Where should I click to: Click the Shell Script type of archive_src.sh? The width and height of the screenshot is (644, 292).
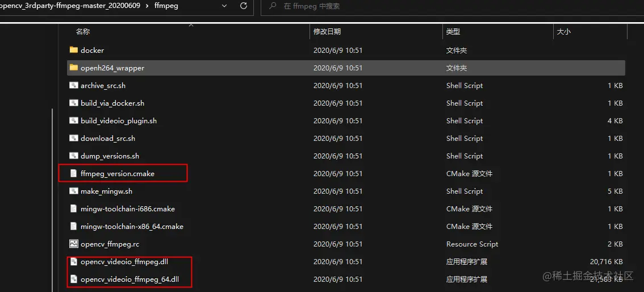coord(465,85)
